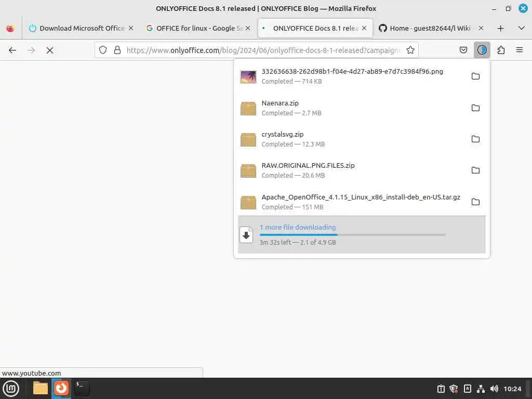Click '3m 32s left — 2.1 of 4.9 GB' text
This screenshot has height=399, width=532.
pyautogui.click(x=298, y=242)
